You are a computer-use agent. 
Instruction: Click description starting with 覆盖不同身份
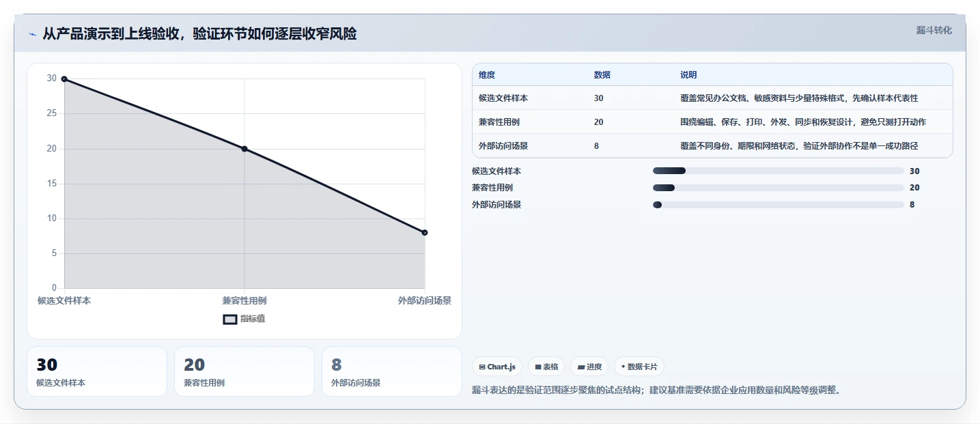799,146
